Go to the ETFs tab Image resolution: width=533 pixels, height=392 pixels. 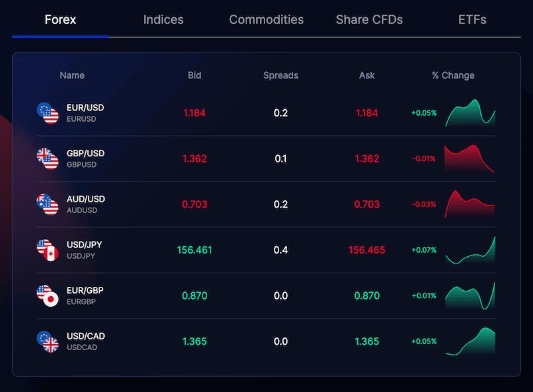coord(472,20)
